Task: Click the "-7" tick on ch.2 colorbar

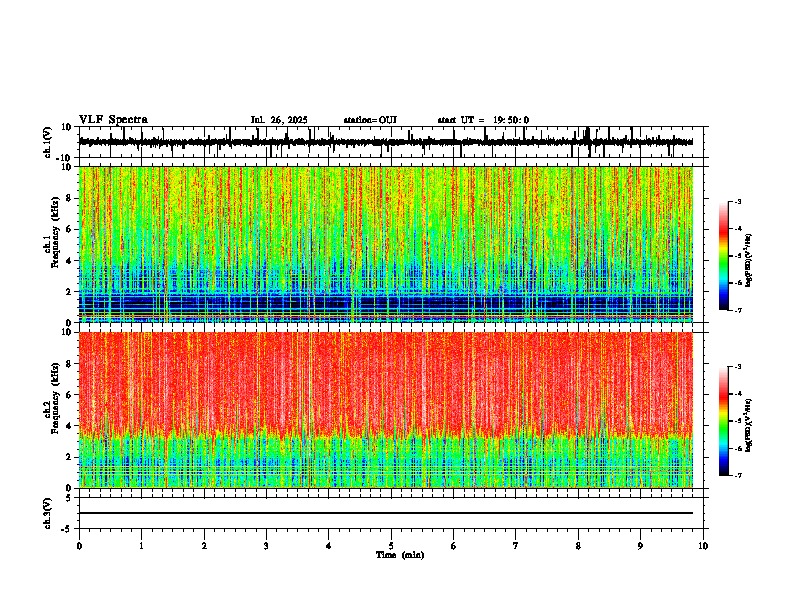Action: coord(737,475)
